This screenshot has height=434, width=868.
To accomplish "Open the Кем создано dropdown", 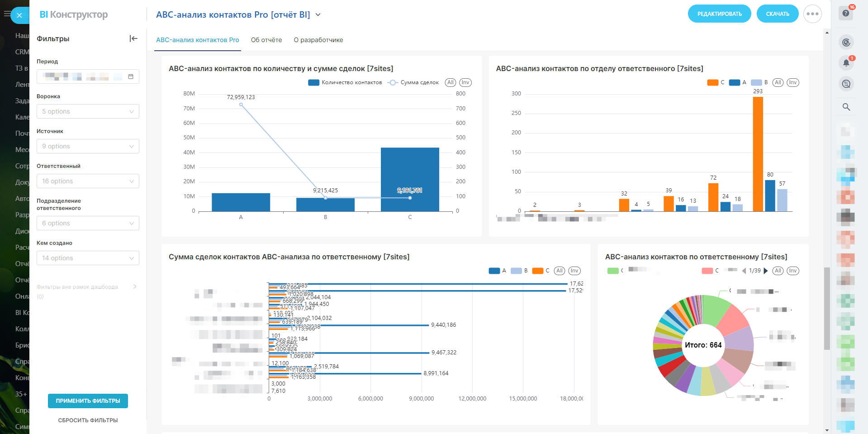I will click(x=88, y=258).
